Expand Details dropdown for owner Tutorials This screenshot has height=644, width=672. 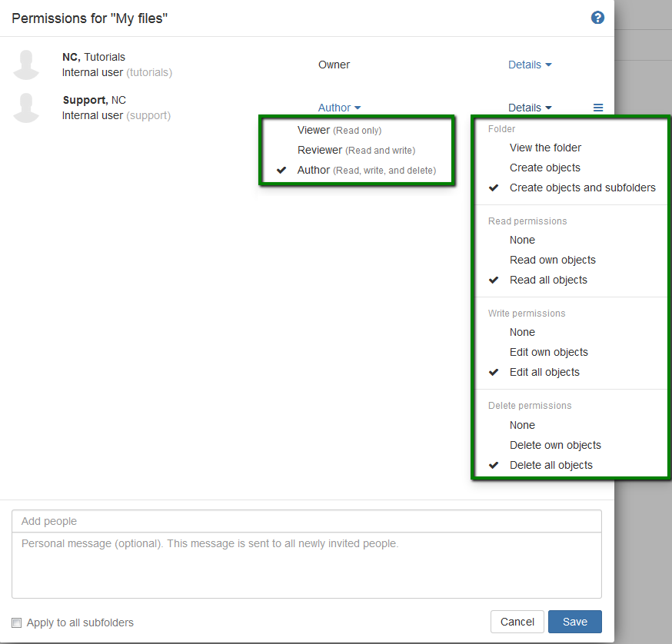(530, 65)
